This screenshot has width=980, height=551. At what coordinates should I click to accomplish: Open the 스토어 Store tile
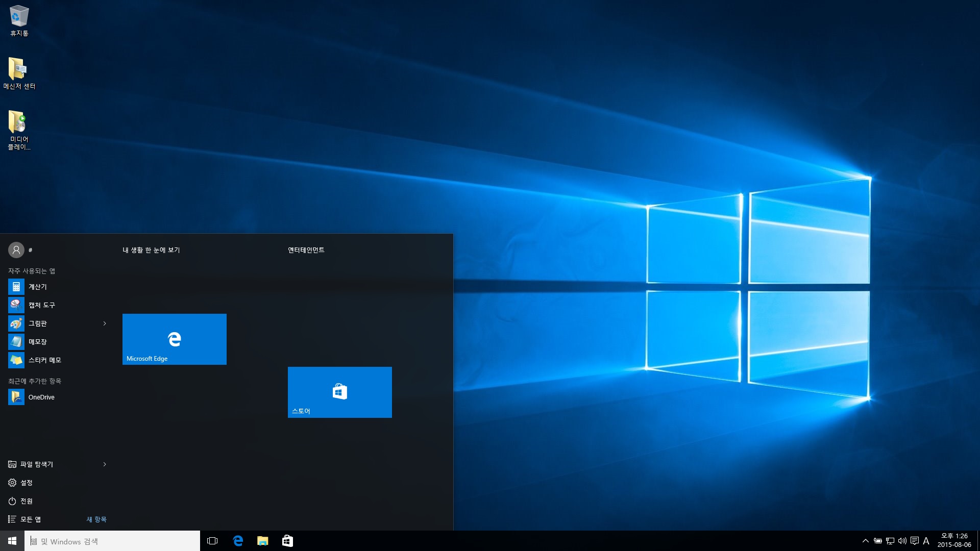(x=340, y=392)
